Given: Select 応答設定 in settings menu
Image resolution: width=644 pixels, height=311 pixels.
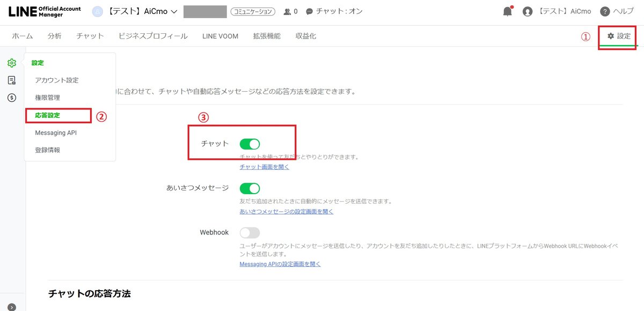Looking at the screenshot, I should click(x=47, y=115).
